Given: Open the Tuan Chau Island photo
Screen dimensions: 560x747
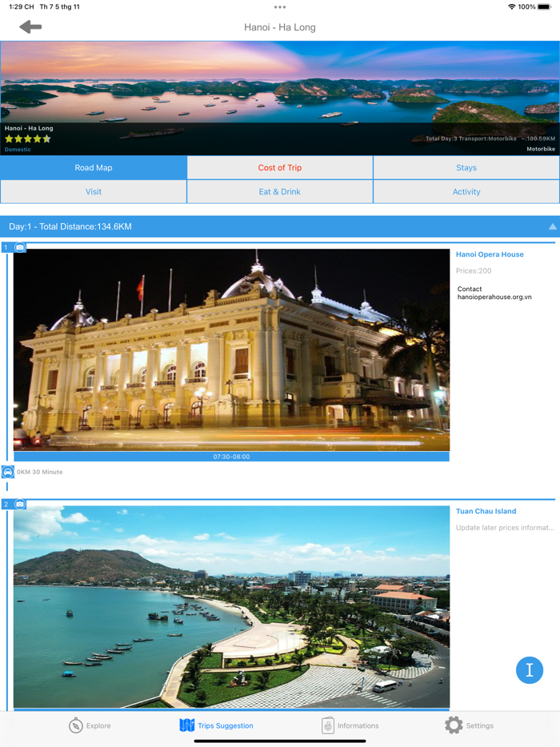Looking at the screenshot, I should (232, 606).
